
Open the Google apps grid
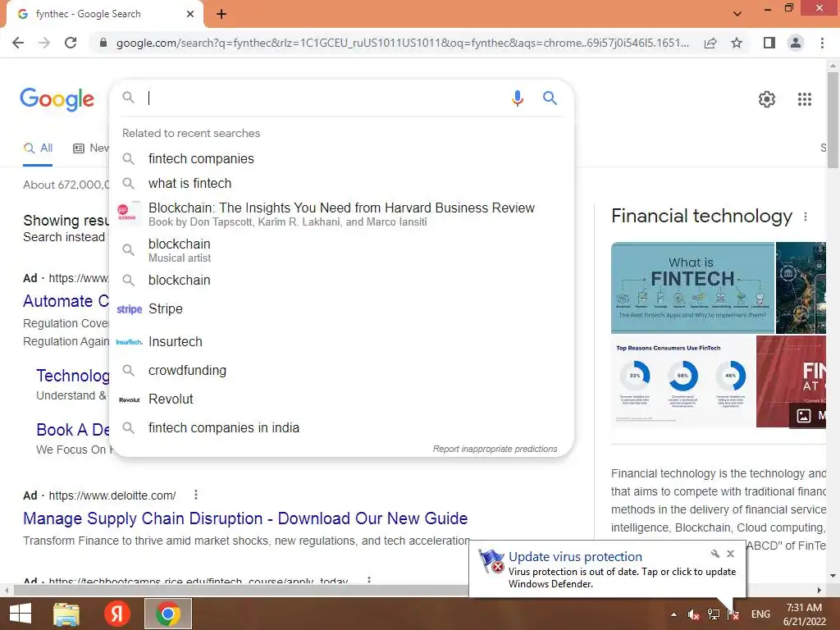point(804,99)
